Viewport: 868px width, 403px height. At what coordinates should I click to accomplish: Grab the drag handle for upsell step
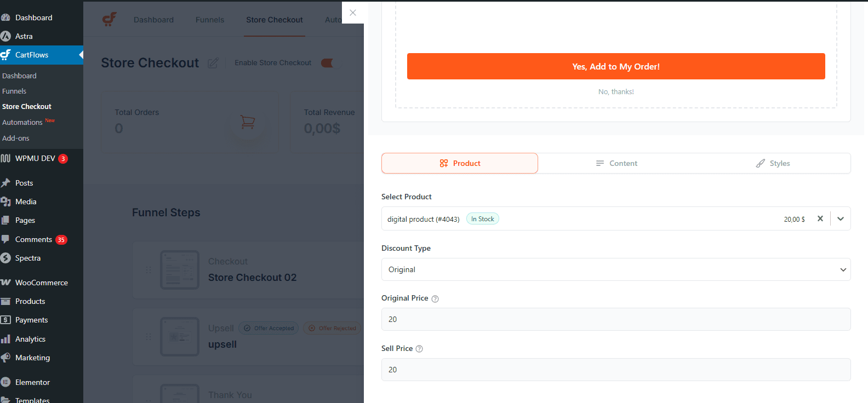click(149, 337)
